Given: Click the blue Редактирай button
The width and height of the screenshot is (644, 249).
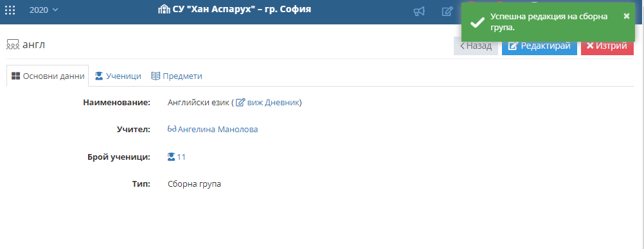Looking at the screenshot, I should (539, 46).
